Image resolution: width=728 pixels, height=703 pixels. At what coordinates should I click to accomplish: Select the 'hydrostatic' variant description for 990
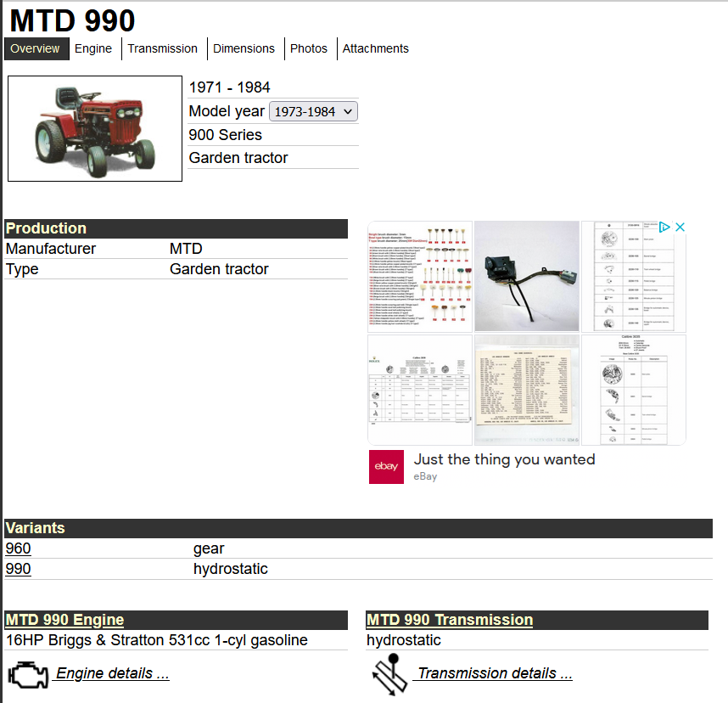(230, 569)
